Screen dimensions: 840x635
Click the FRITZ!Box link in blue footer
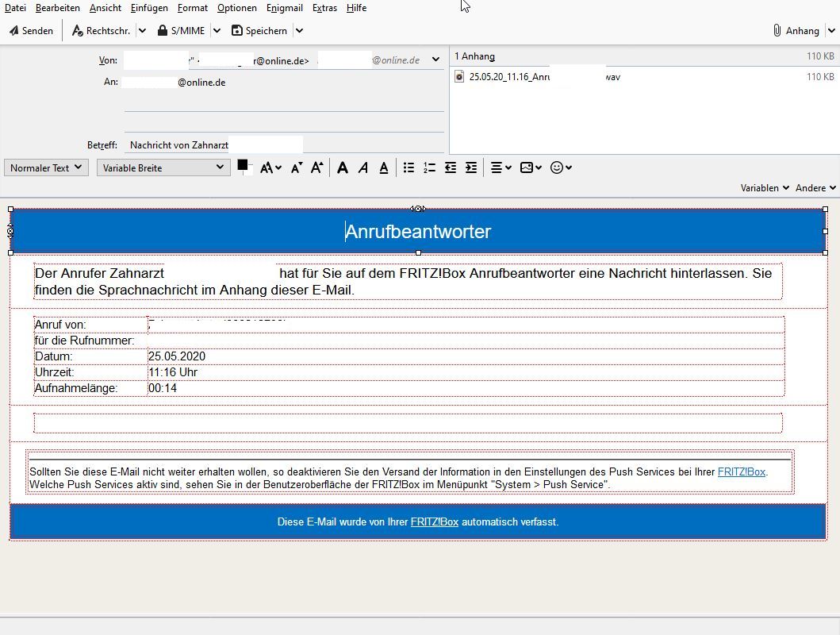435,522
